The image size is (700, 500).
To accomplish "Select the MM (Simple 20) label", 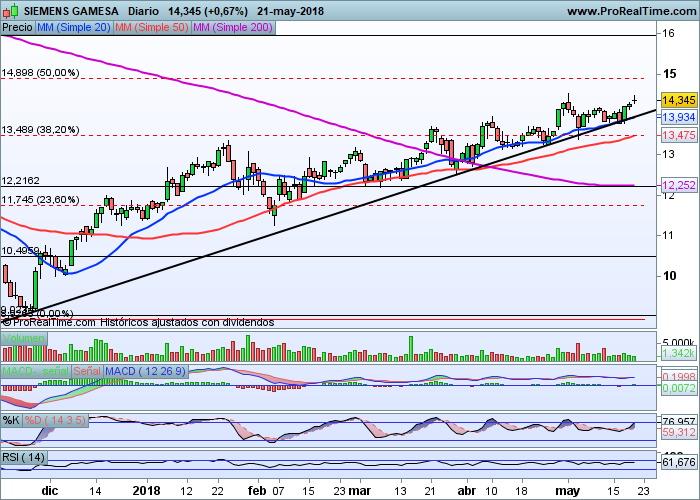I will [x=71, y=28].
